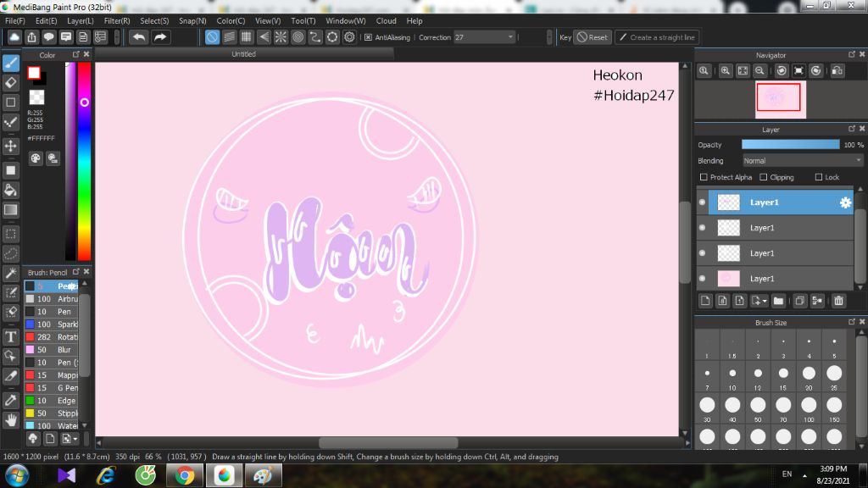Select the Bucket fill tool
The image size is (868, 488).
coord(11,191)
